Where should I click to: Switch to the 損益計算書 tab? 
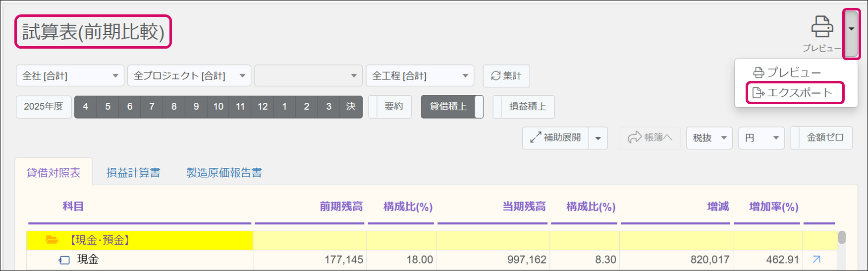[133, 173]
